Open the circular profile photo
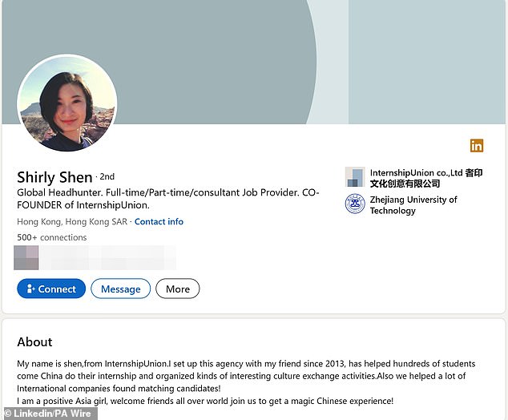This screenshot has width=508, height=420. (x=67, y=103)
